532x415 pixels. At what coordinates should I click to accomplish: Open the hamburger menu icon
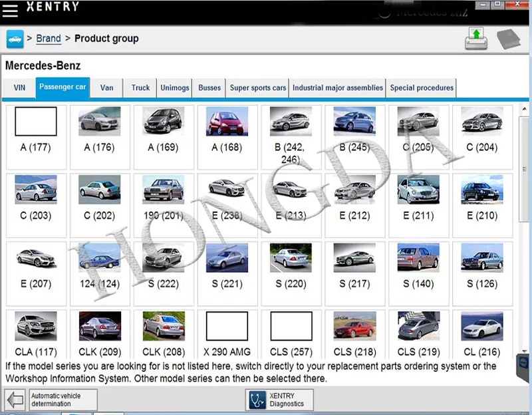click(10, 10)
